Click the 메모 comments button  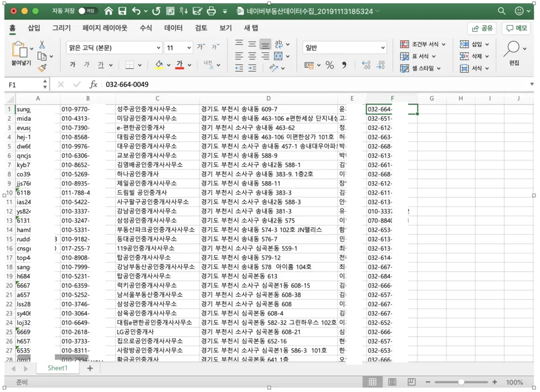[516, 28]
